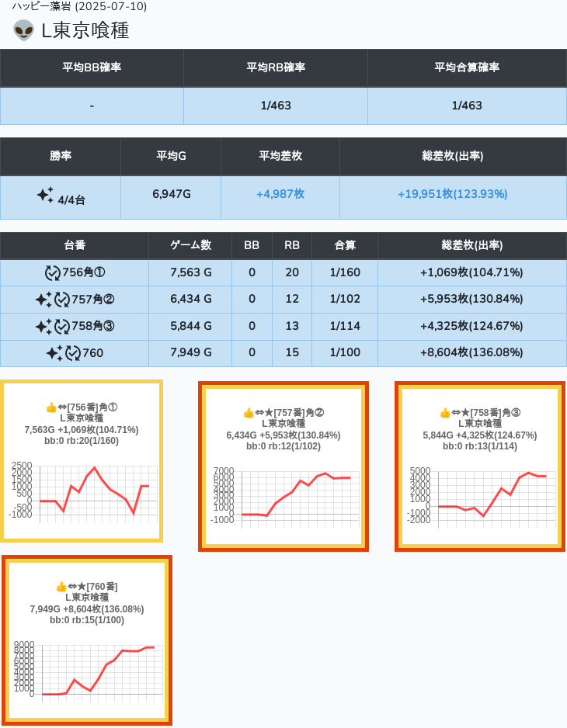Click the sparkle icon next to 4/4台
The width and height of the screenshot is (567, 728).
pyautogui.click(x=46, y=195)
